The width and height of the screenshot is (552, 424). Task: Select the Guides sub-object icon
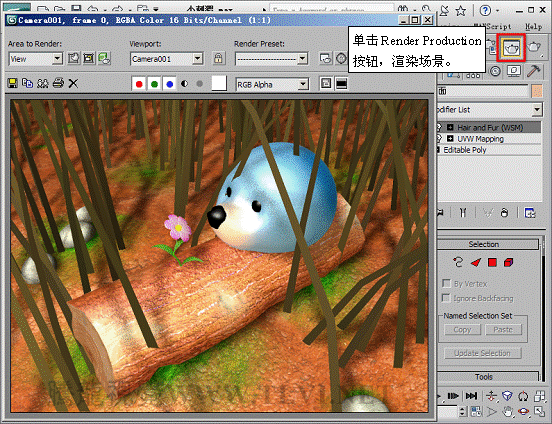click(x=458, y=262)
